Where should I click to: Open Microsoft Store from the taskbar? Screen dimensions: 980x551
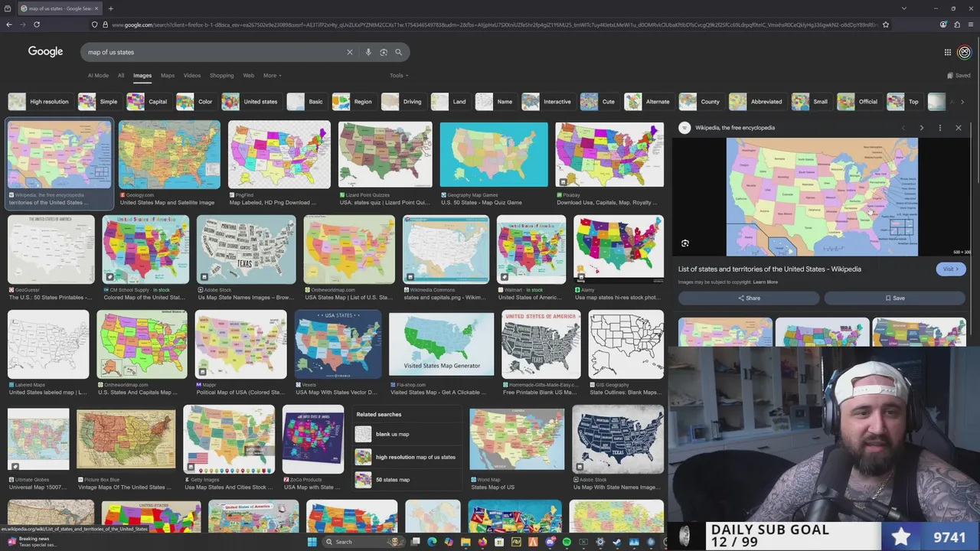pyautogui.click(x=499, y=542)
